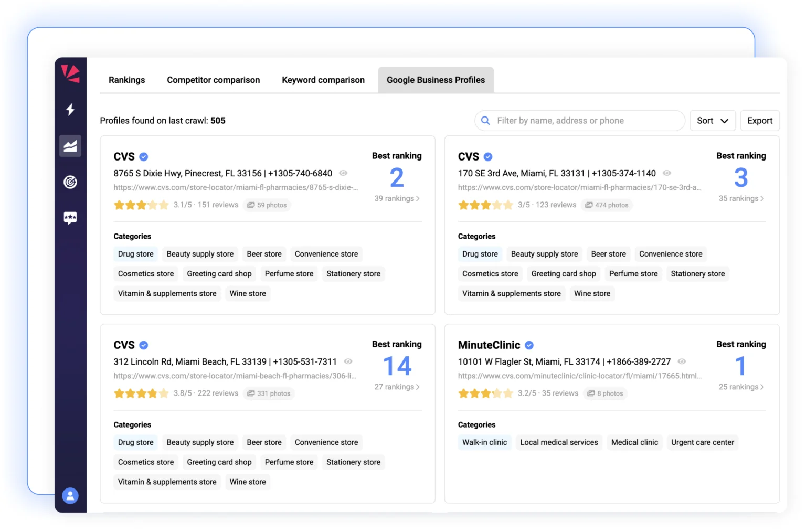Screen dimensions: 806x532
Task: Click the Profiles found on last crawl: 505 text
Action: pyautogui.click(x=163, y=121)
